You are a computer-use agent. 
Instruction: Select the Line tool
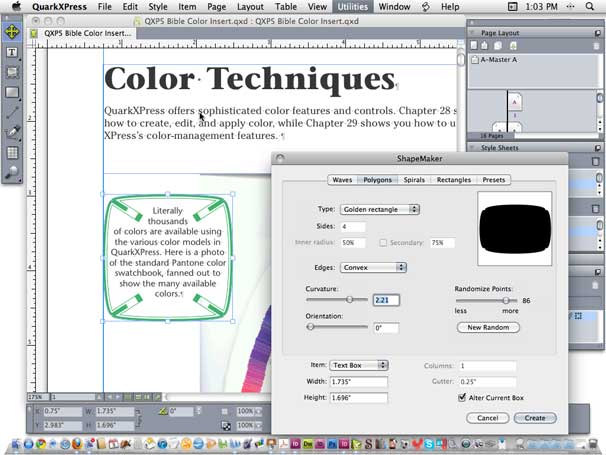click(12, 112)
